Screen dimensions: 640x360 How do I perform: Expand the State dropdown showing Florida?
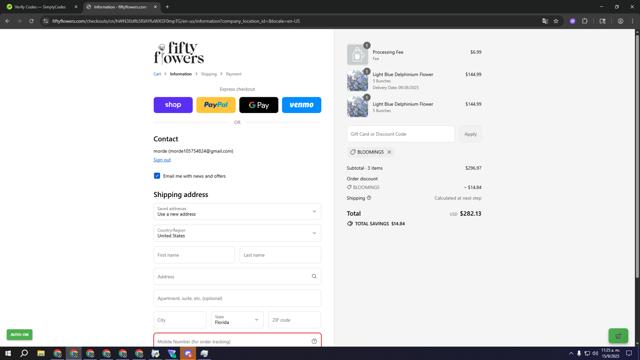coord(237,320)
